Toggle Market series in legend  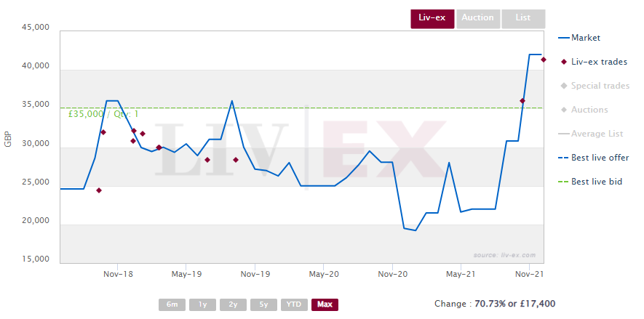[x=585, y=38]
